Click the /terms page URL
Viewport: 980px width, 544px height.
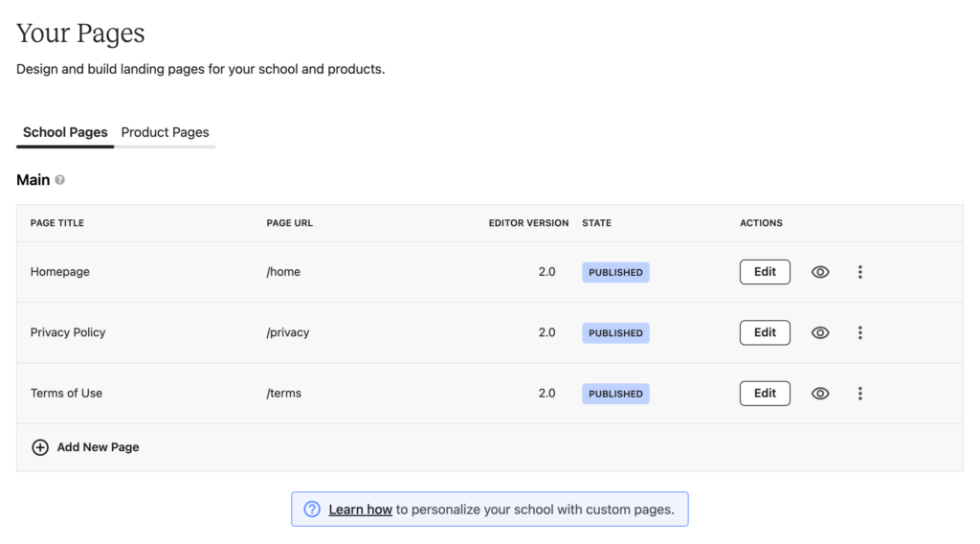pyautogui.click(x=283, y=394)
